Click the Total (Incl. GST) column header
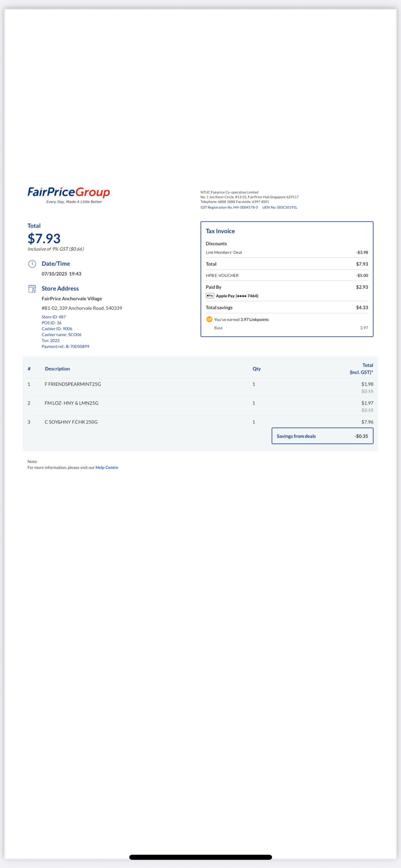401x868 pixels. coord(361,369)
